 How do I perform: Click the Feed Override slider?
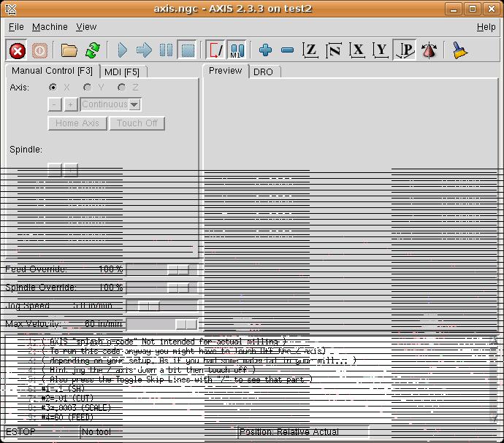tap(162, 269)
